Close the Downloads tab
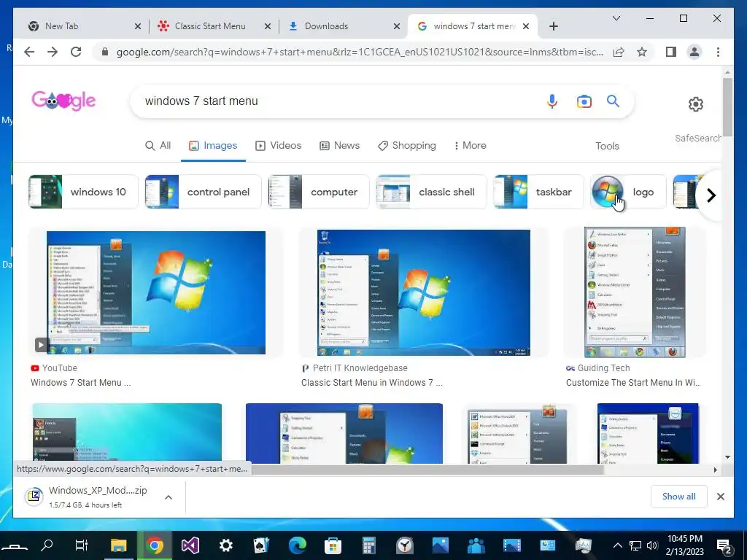The height and width of the screenshot is (560, 747). tap(396, 27)
